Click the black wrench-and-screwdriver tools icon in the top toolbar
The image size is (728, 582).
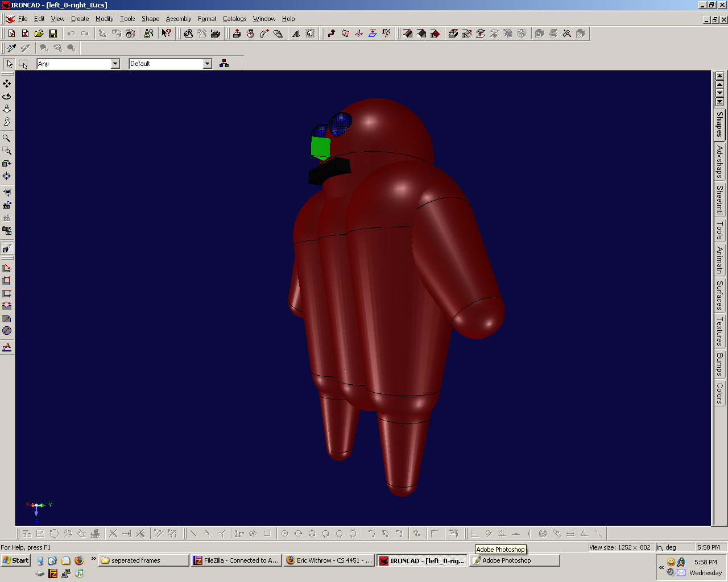pyautogui.click(x=566, y=34)
